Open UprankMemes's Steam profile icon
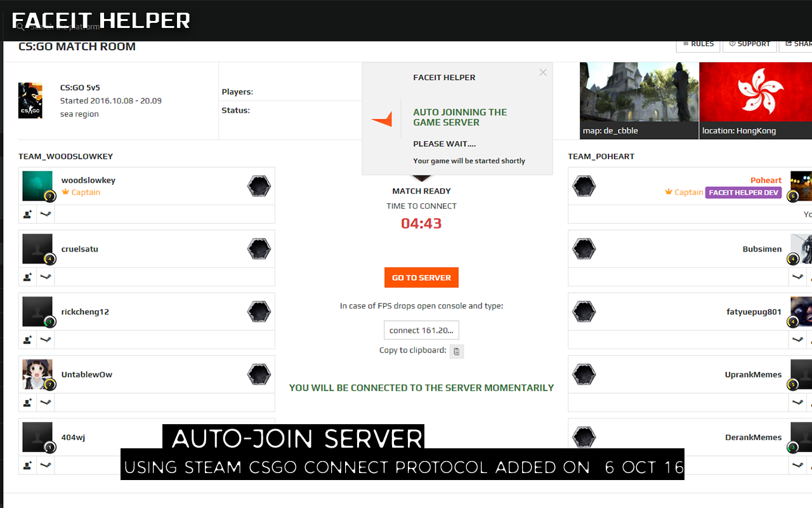Image resolution: width=812 pixels, height=508 pixels. click(798, 403)
